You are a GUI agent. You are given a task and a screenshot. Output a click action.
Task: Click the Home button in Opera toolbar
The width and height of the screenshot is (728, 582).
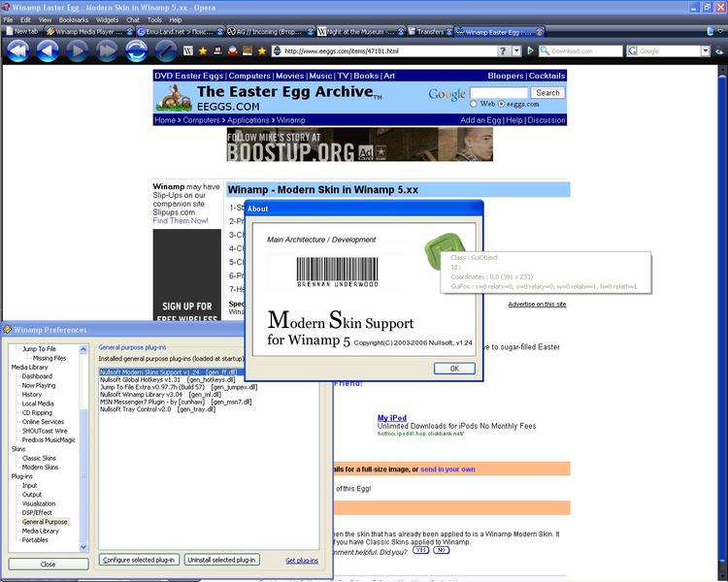[164, 50]
